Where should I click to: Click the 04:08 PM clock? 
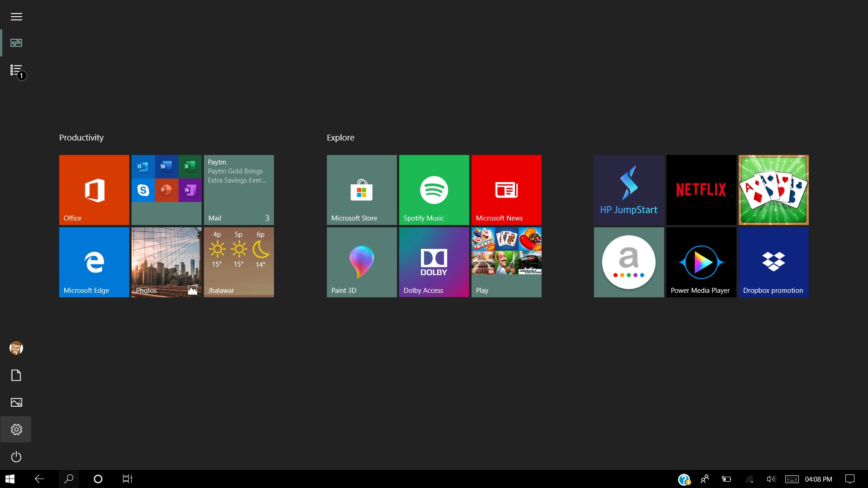pyautogui.click(x=819, y=479)
